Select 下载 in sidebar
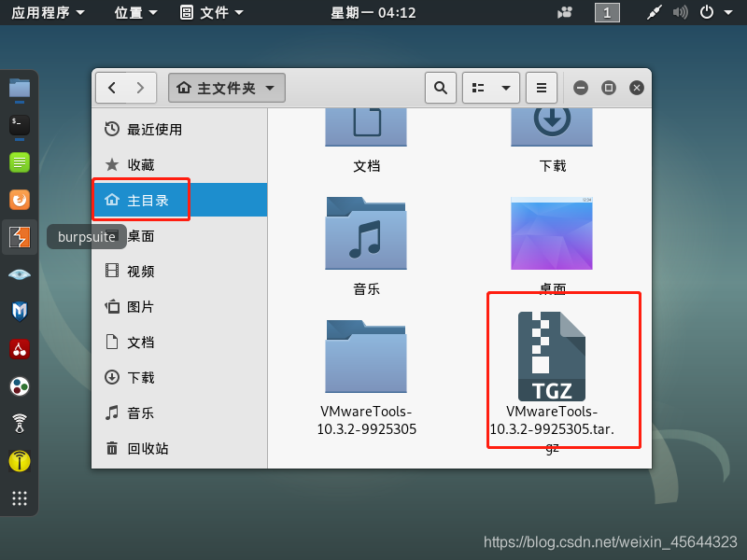This screenshot has height=560, width=747. point(179,378)
